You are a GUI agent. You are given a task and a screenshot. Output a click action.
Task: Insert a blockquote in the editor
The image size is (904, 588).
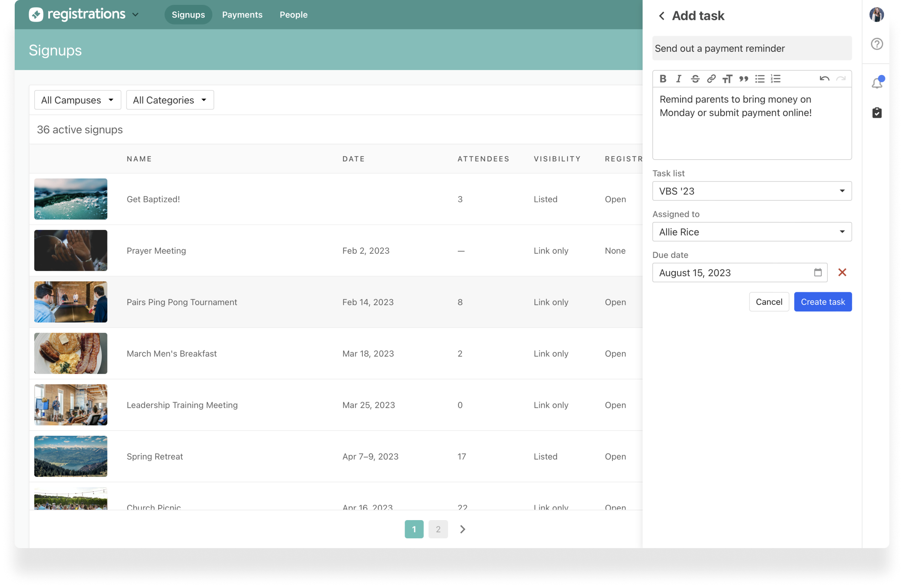[x=744, y=79]
